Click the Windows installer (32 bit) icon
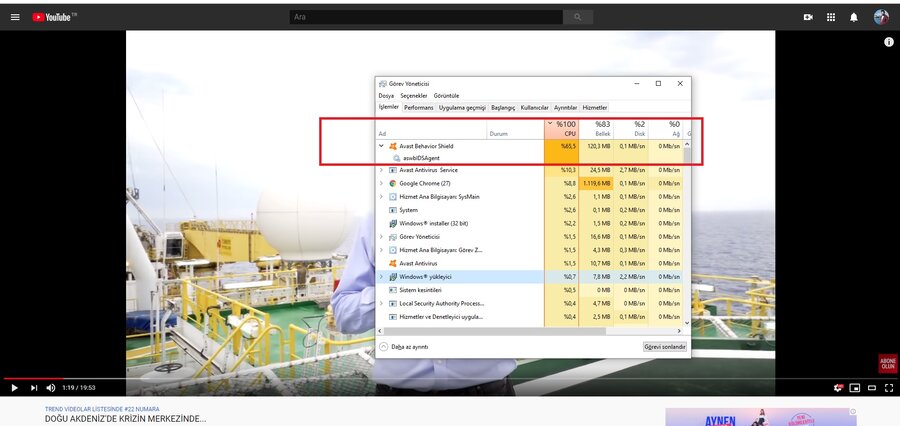This screenshot has height=426, width=900. pos(393,223)
